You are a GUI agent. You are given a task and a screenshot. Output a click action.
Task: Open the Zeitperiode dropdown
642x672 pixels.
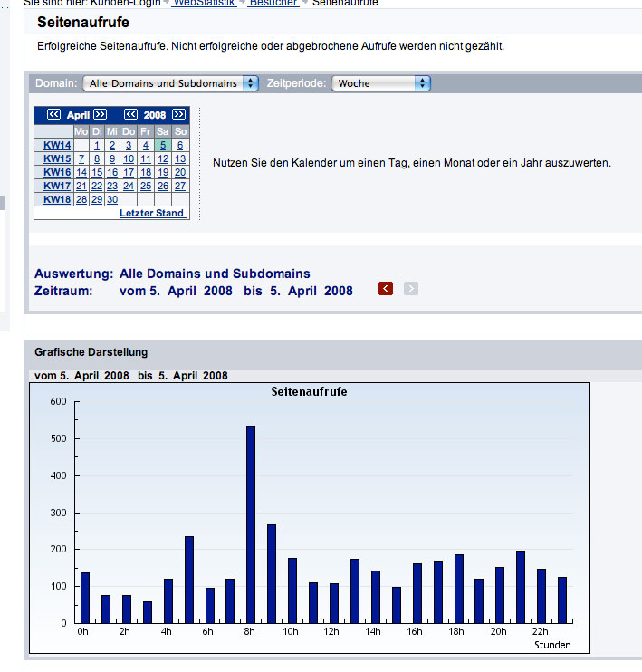[380, 83]
